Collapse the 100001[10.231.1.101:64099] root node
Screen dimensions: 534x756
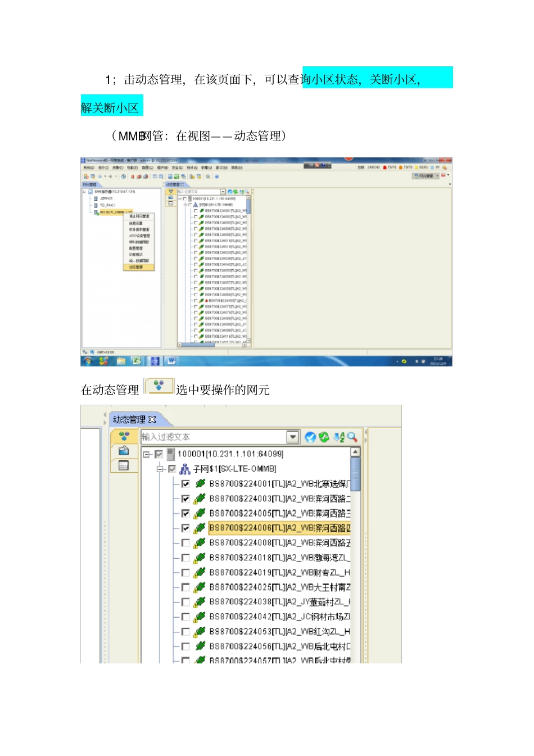click(146, 454)
